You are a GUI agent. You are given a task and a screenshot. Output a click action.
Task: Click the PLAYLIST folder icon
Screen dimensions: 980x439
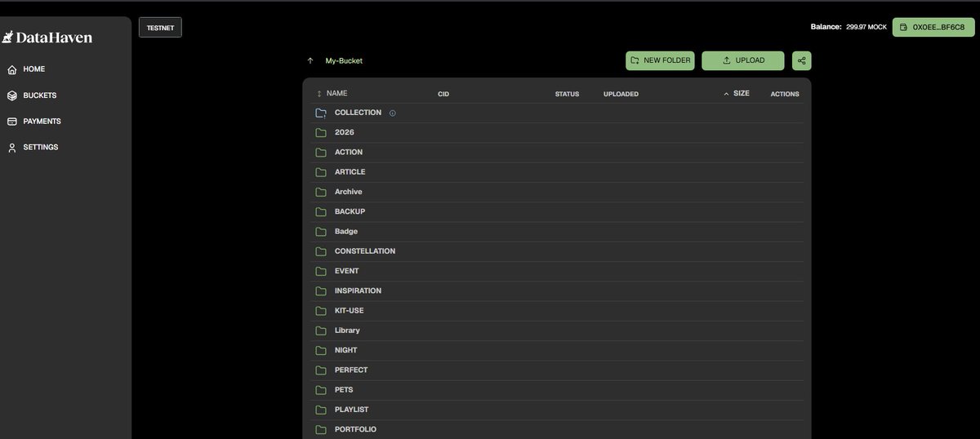[x=321, y=410]
